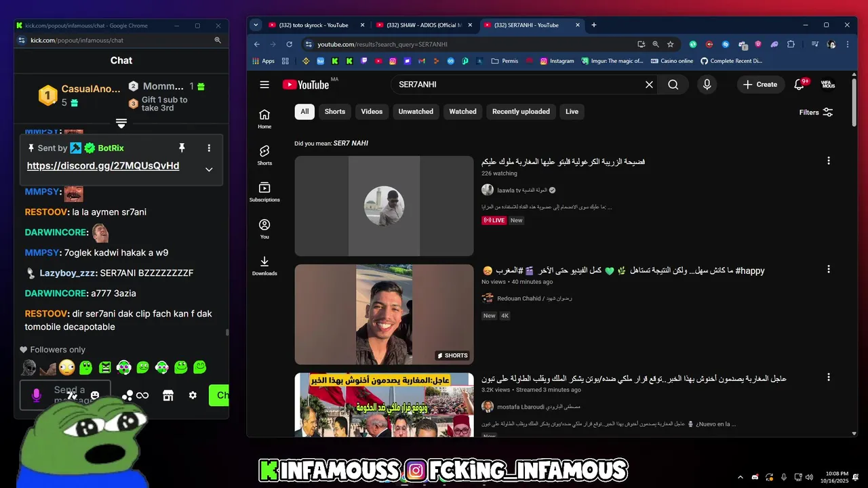Screen dimensions: 868x488
Task: Open the You page in sidebar
Action: [264, 228]
